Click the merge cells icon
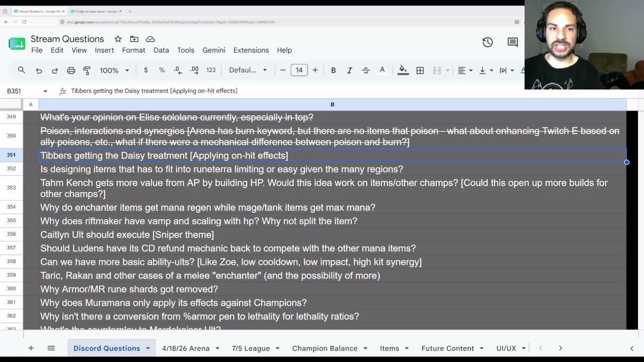Viewport: 644px width, 362px height. pos(437,70)
